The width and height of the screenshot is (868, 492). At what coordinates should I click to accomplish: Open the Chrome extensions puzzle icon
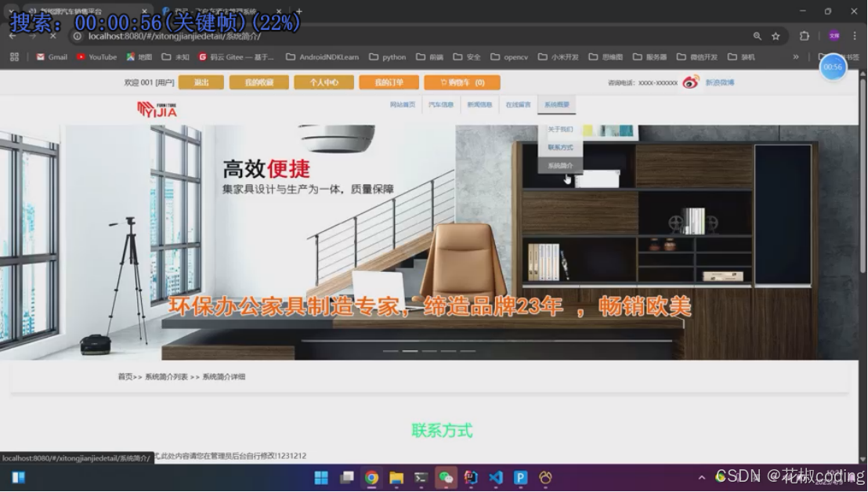coord(805,36)
